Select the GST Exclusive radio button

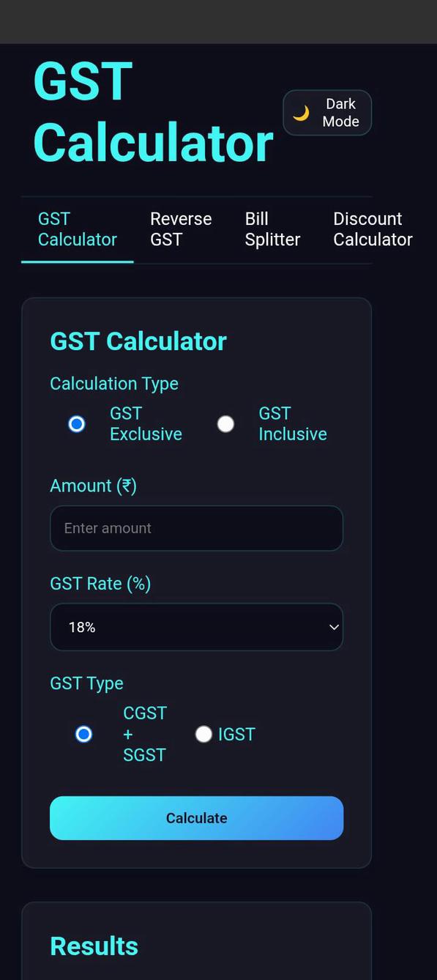pyautogui.click(x=76, y=423)
